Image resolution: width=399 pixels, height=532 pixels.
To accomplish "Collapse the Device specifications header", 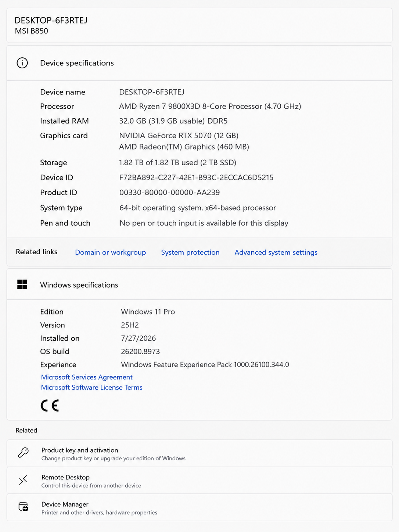I will [x=199, y=63].
